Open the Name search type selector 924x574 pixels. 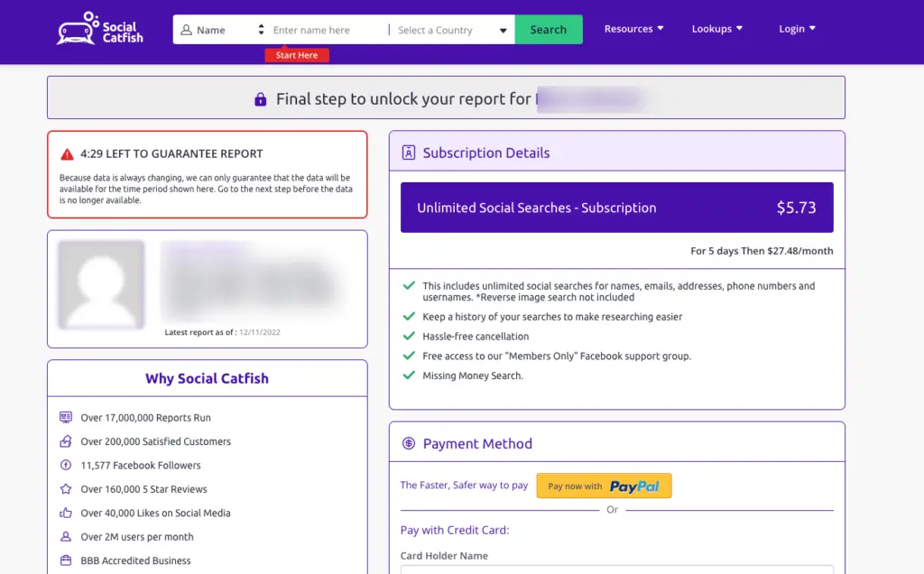point(222,30)
